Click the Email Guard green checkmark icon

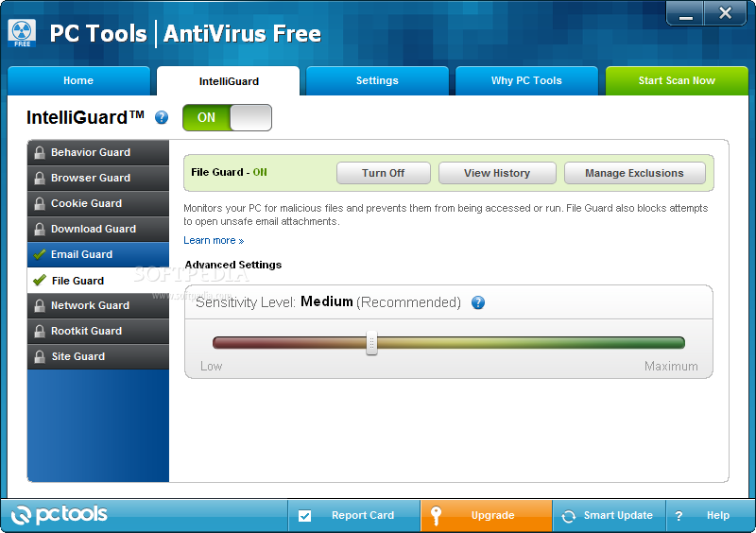click(x=40, y=254)
